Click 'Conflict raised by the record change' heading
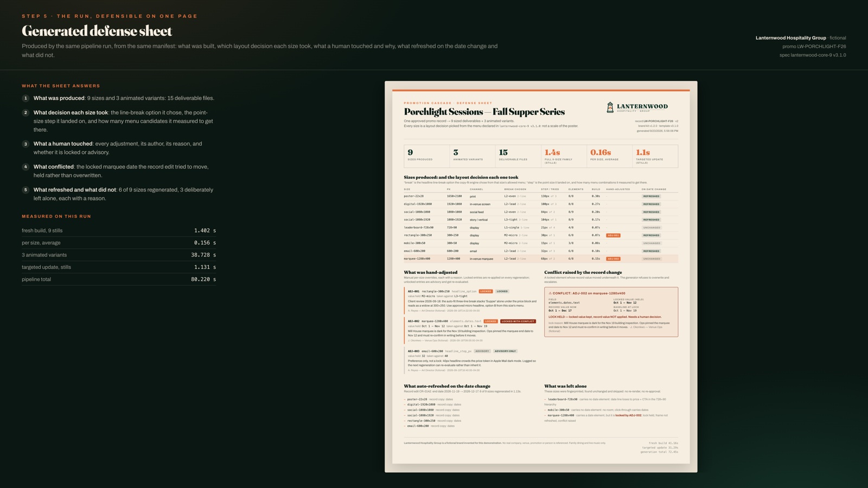868x488 pixels. (583, 272)
